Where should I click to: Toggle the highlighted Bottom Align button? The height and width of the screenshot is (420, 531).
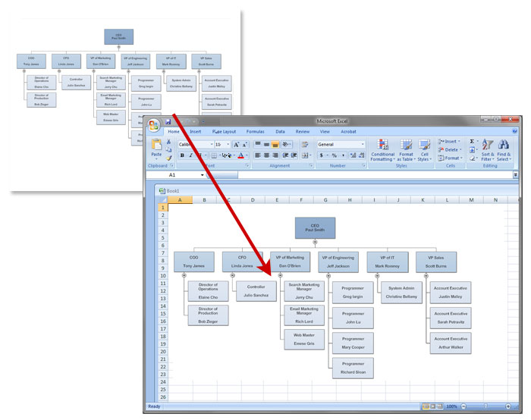(275, 145)
